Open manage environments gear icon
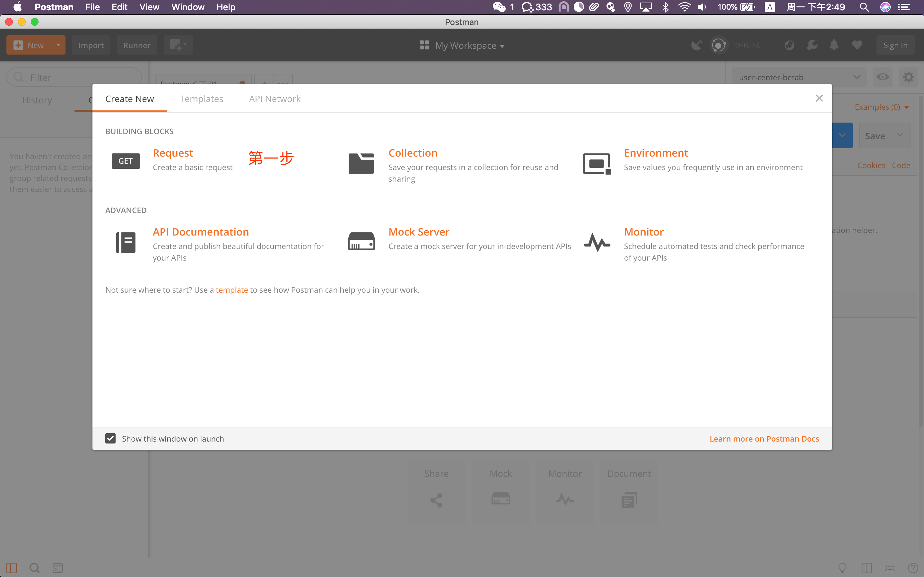Screen dimensions: 924x577 click(x=908, y=77)
